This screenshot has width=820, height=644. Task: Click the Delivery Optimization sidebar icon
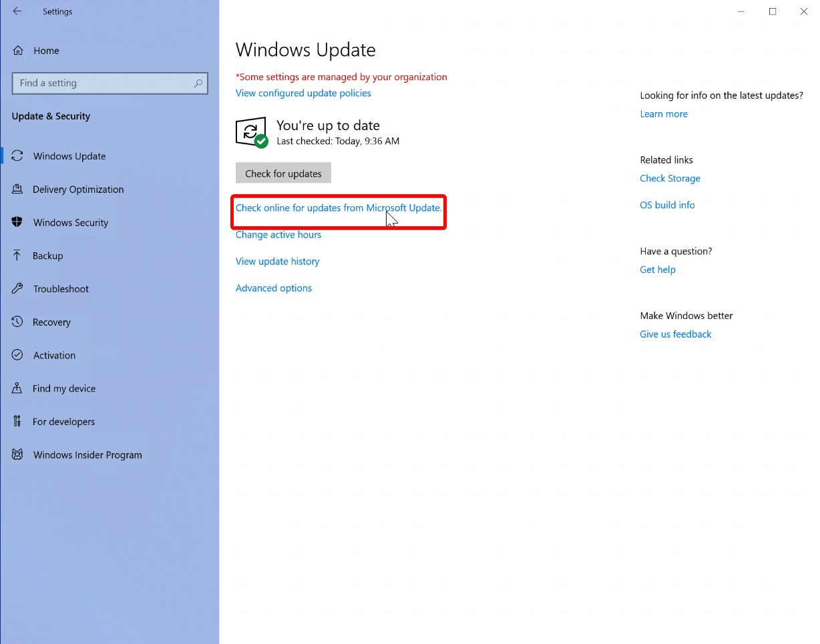17,190
